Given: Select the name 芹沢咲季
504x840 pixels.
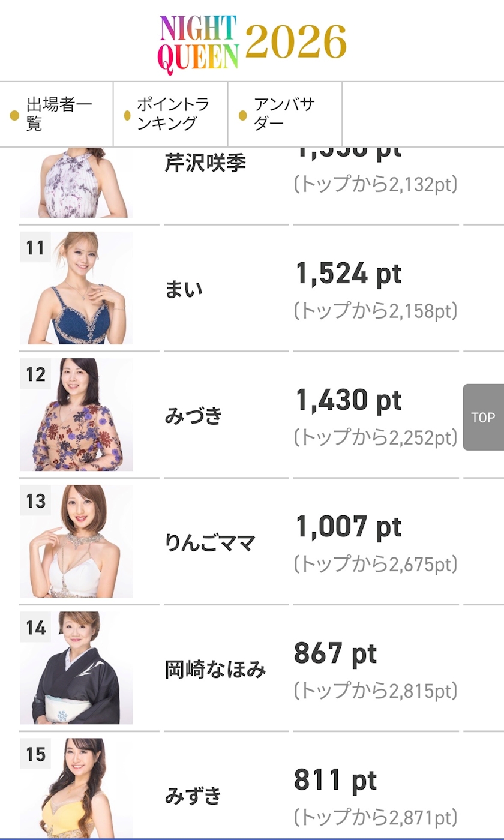Looking at the screenshot, I should [x=205, y=163].
